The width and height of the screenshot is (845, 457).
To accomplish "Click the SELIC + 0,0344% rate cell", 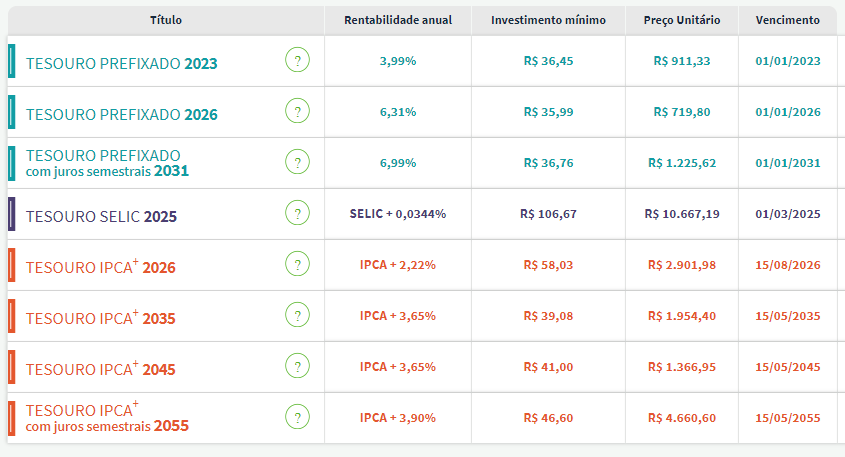I will point(397,214).
